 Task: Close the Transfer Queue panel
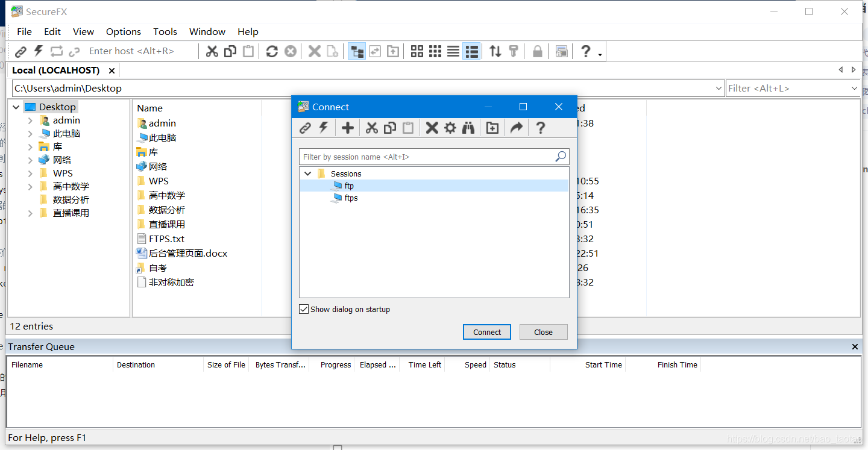[x=855, y=347]
